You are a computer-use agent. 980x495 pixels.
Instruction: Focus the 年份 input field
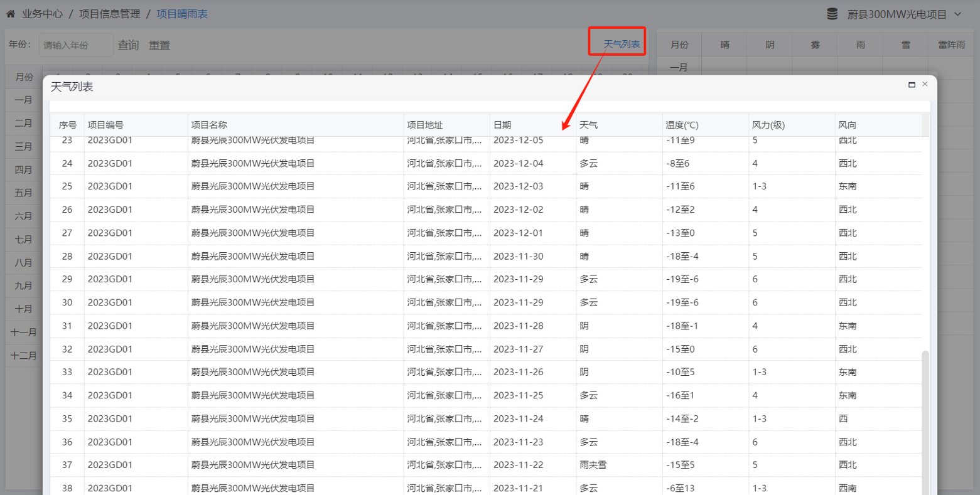(x=76, y=45)
